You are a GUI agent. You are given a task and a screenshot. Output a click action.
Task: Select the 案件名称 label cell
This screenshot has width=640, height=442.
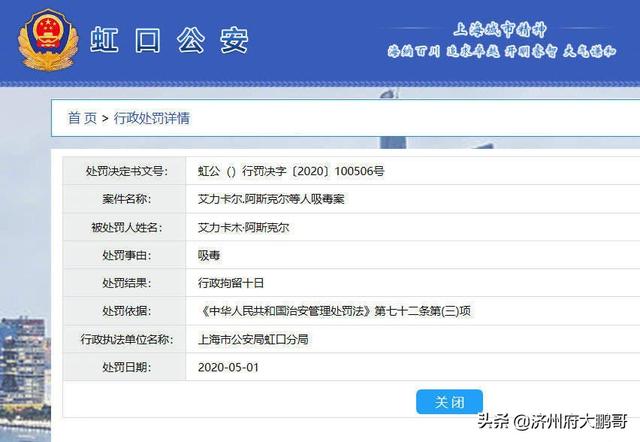click(124, 199)
